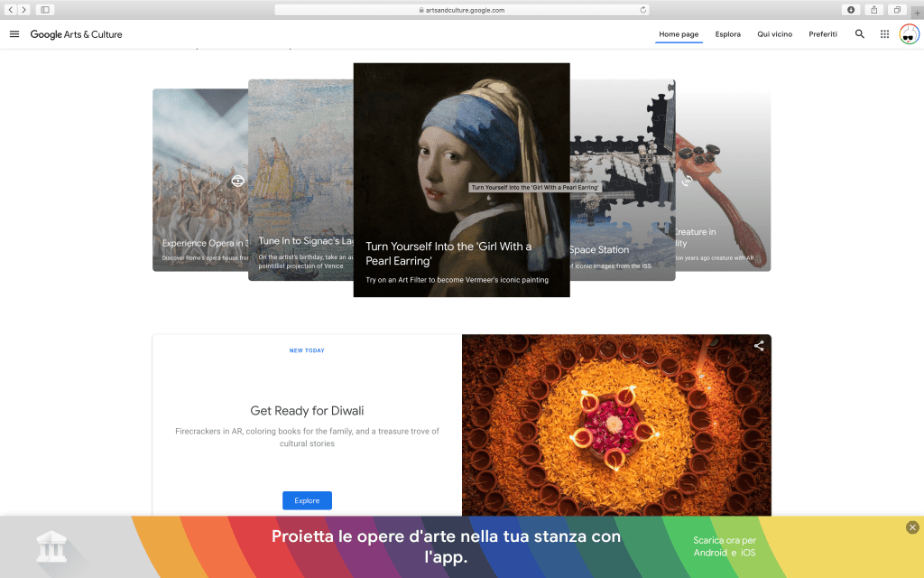Open the Google apps grid
The height and width of the screenshot is (578, 924).
point(884,34)
